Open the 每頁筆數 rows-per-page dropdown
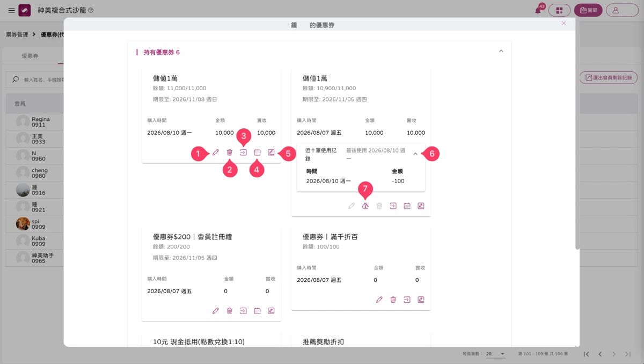This screenshot has width=644, height=364. [496, 354]
